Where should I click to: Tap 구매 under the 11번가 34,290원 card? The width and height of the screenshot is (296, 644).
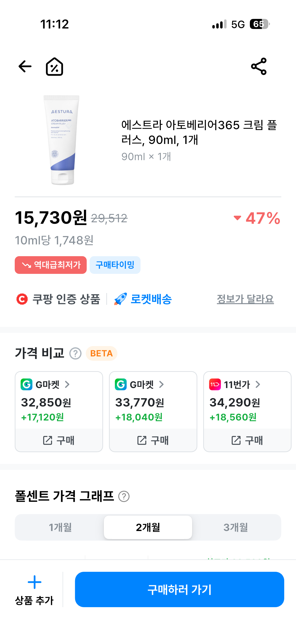(x=247, y=440)
